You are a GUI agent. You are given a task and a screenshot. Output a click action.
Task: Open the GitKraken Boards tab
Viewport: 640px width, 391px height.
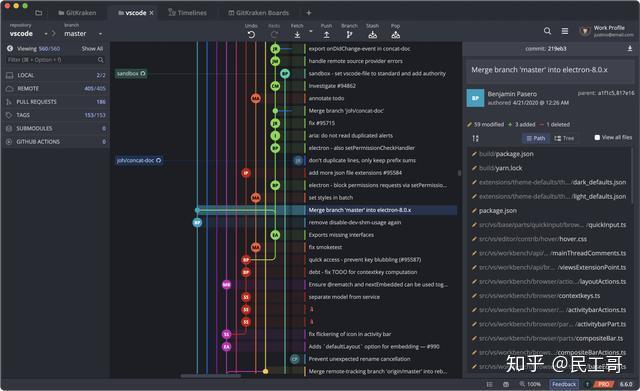258,13
